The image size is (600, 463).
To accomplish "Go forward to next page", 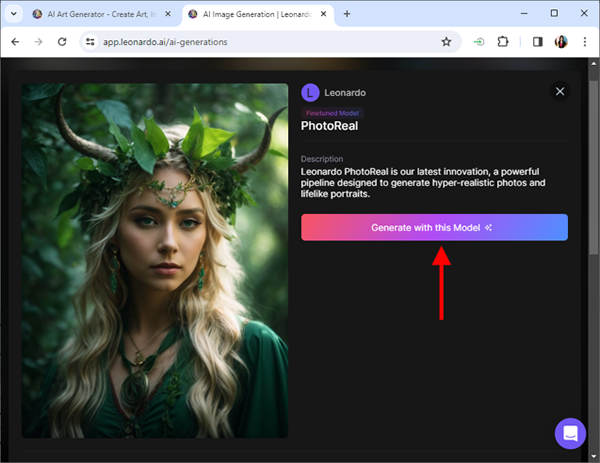I will [x=38, y=42].
